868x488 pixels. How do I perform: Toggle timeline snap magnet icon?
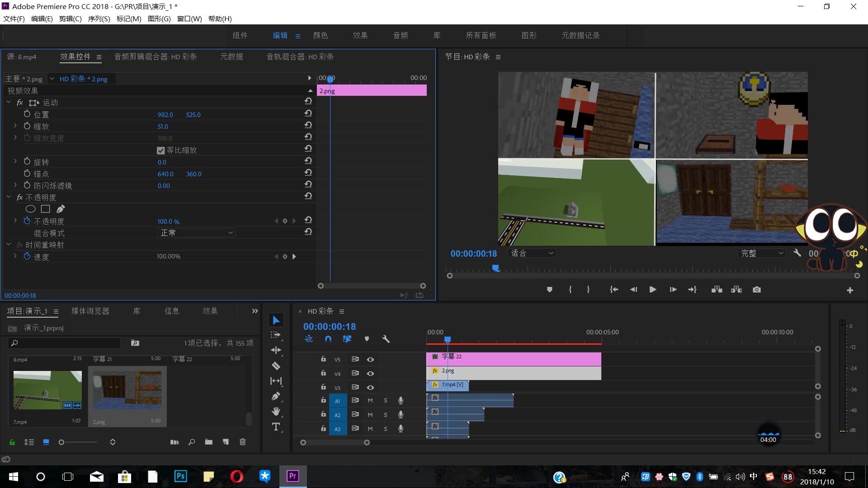coord(328,339)
